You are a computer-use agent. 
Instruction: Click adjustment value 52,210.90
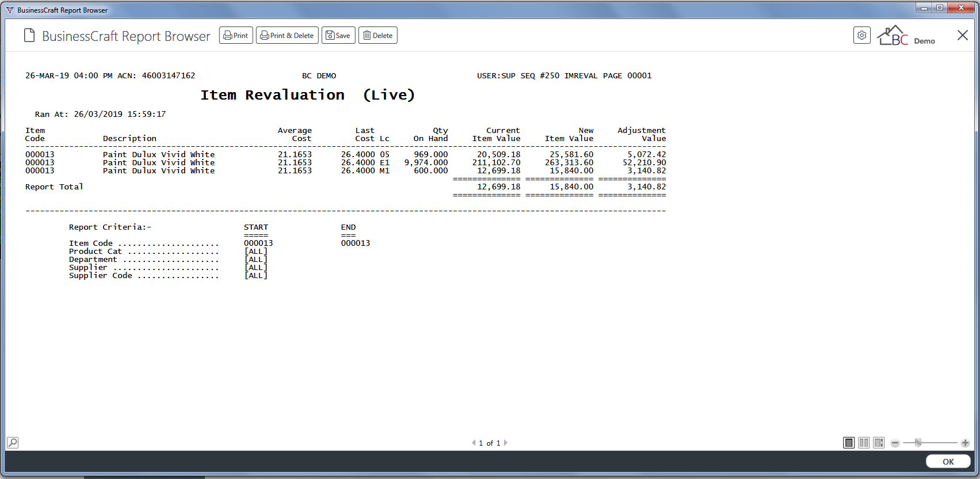point(645,162)
